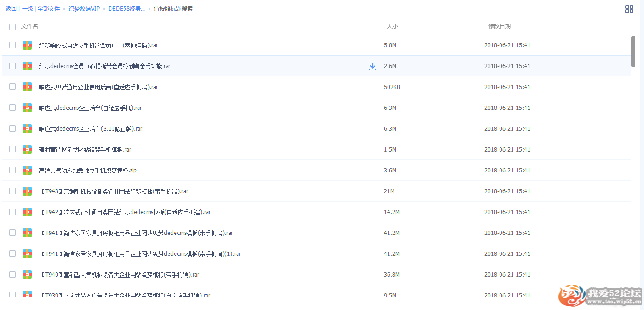The image size is (644, 310).
Task: Tick the checkbox for 响应式dedecms企业后台(自适应手机).rar
Action: [x=13, y=108]
